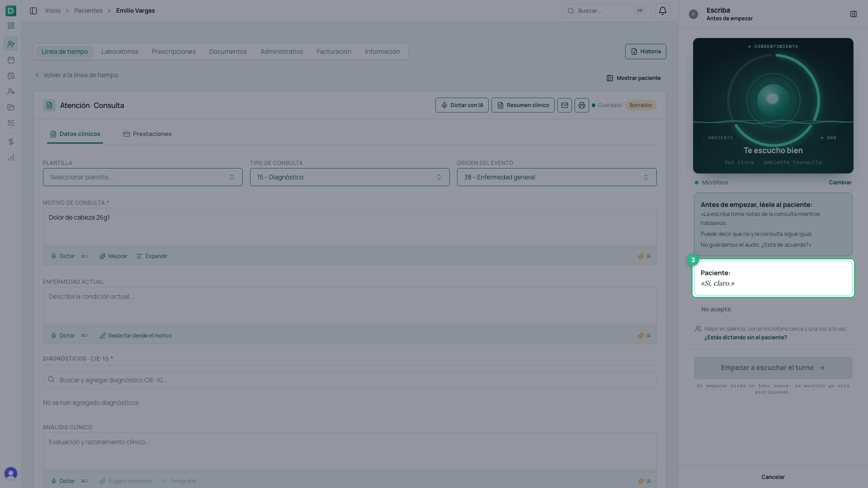Image resolution: width=868 pixels, height=488 pixels.
Task: Go back via Volver a la línea de tiempo
Action: coord(76,75)
